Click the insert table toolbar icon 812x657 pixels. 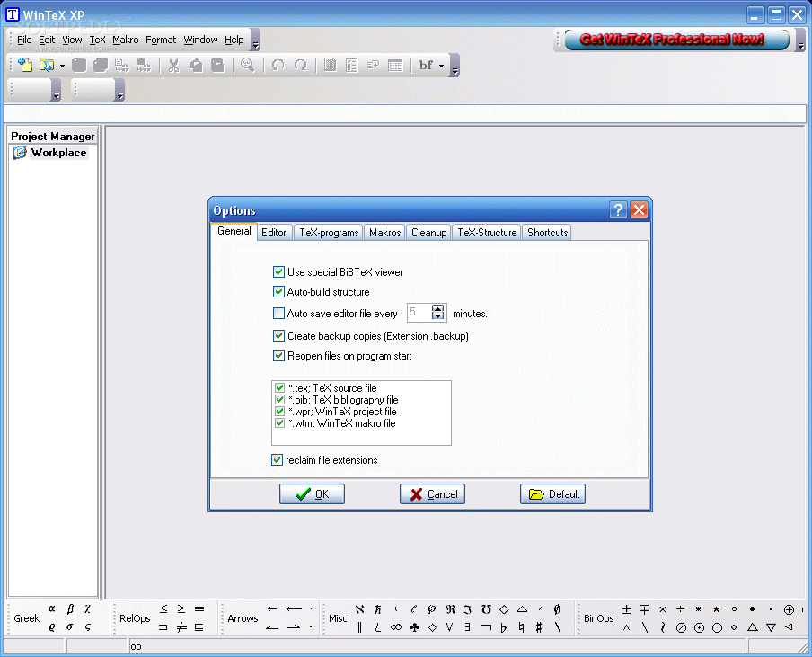(x=395, y=66)
